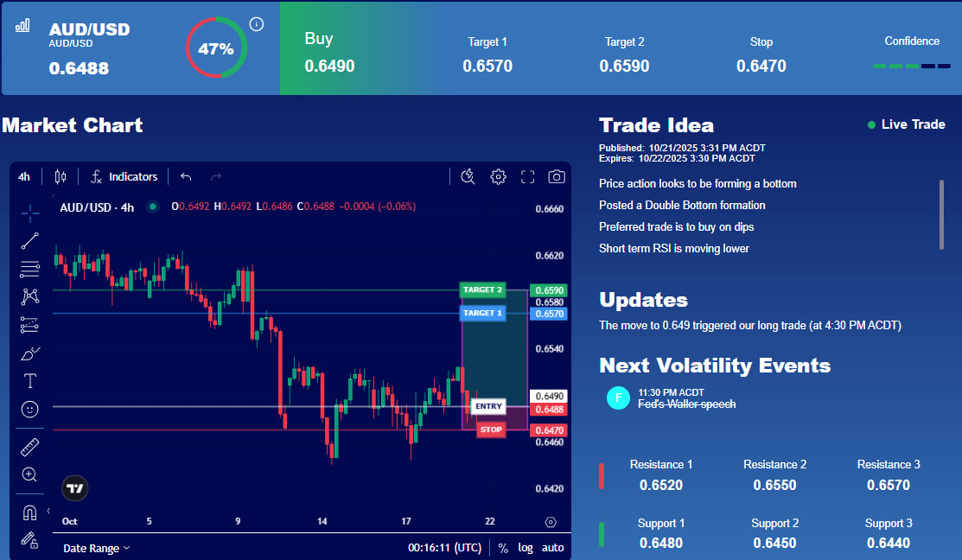
Task: Open the 4h time interval selector
Action: (x=24, y=177)
